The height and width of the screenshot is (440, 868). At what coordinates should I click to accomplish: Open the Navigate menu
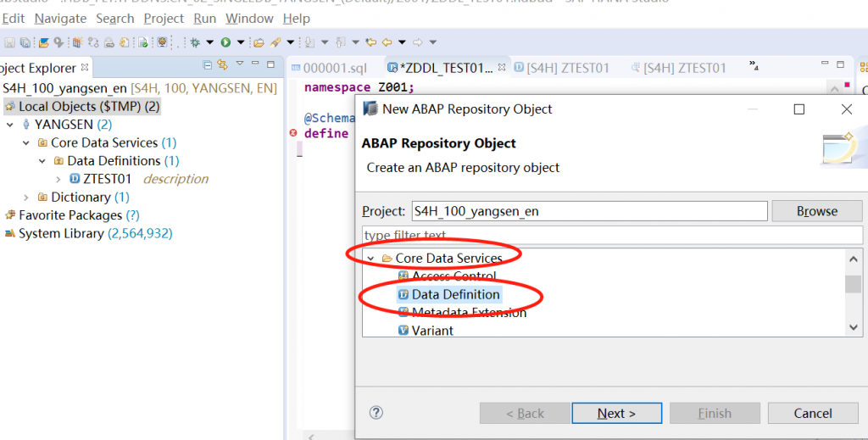click(x=60, y=18)
